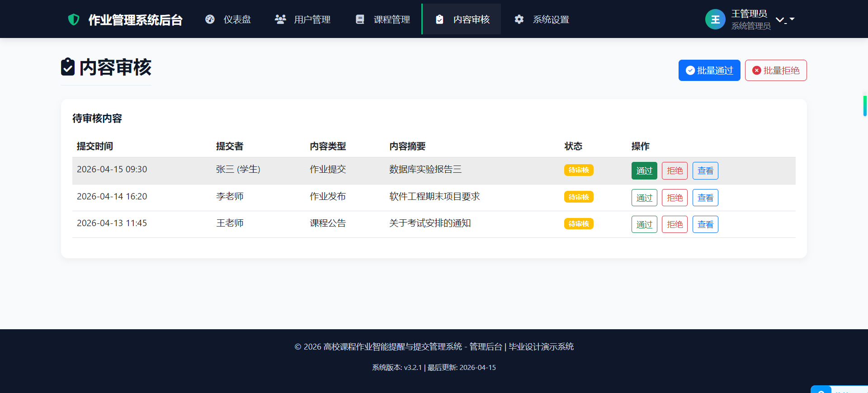This screenshot has height=393, width=868.
Task: Open the 仪表盘 navigation item
Action: (228, 19)
